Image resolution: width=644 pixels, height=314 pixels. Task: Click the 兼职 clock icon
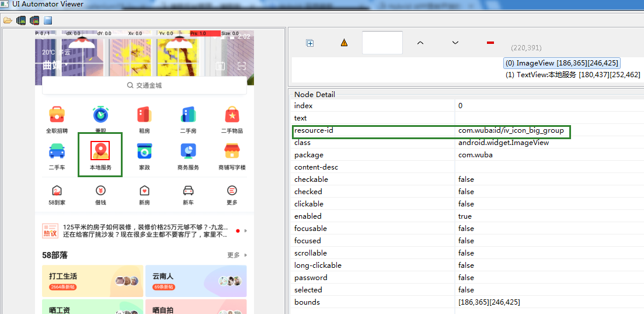pos(100,115)
